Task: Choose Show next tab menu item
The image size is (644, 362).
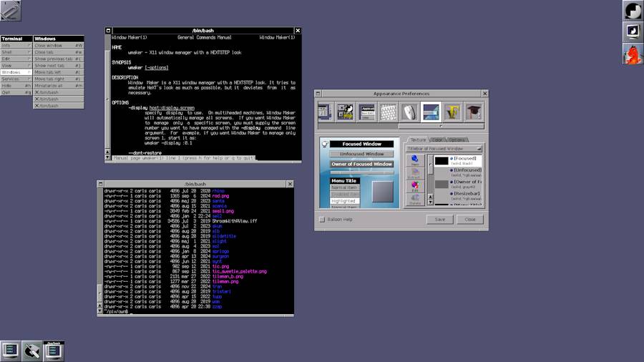Action: 59,65
